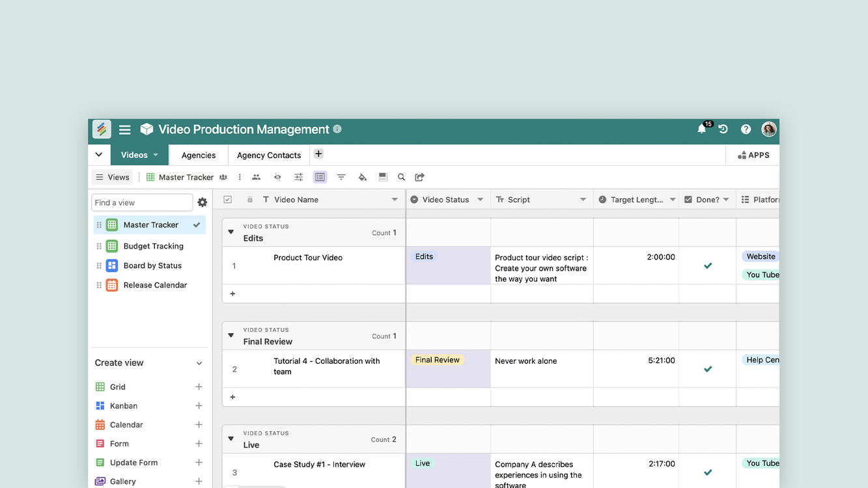Switch to the Agencies tab
This screenshot has width=868, height=488.
point(199,155)
